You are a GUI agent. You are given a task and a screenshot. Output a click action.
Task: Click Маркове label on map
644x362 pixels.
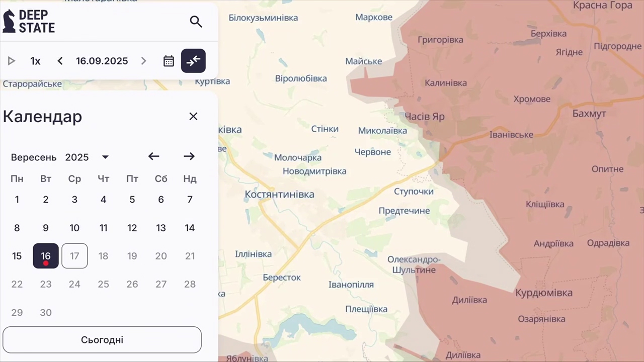click(x=374, y=18)
